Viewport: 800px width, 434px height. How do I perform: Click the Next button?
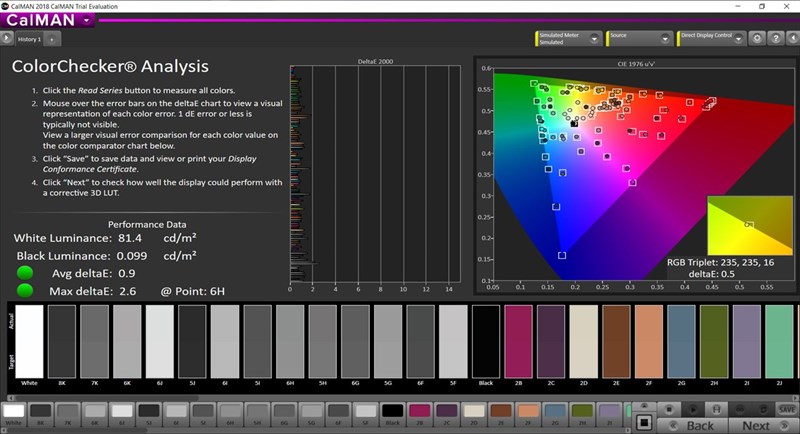tap(756, 425)
